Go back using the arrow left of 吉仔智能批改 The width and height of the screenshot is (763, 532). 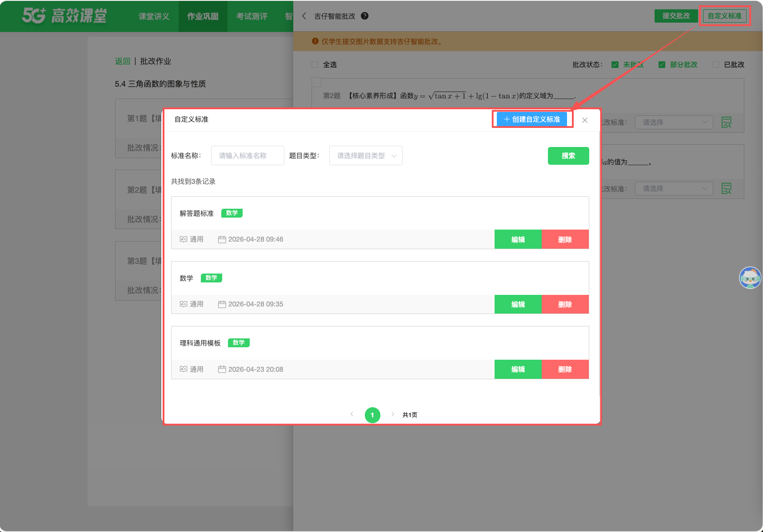pyautogui.click(x=304, y=16)
